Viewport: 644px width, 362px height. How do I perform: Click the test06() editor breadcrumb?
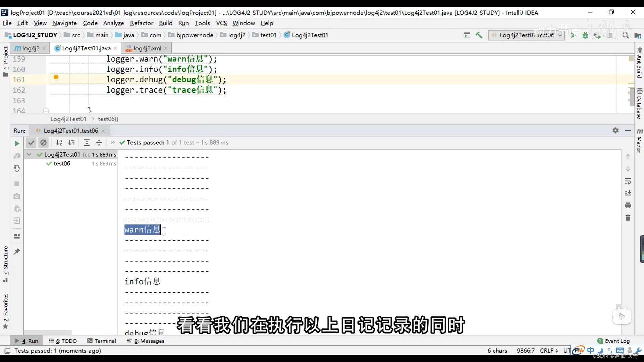[108, 119]
